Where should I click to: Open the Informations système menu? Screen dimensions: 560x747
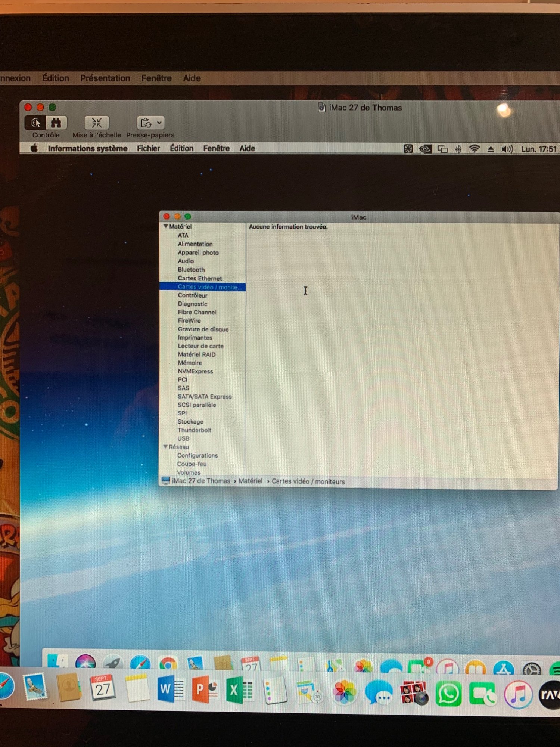coord(87,148)
